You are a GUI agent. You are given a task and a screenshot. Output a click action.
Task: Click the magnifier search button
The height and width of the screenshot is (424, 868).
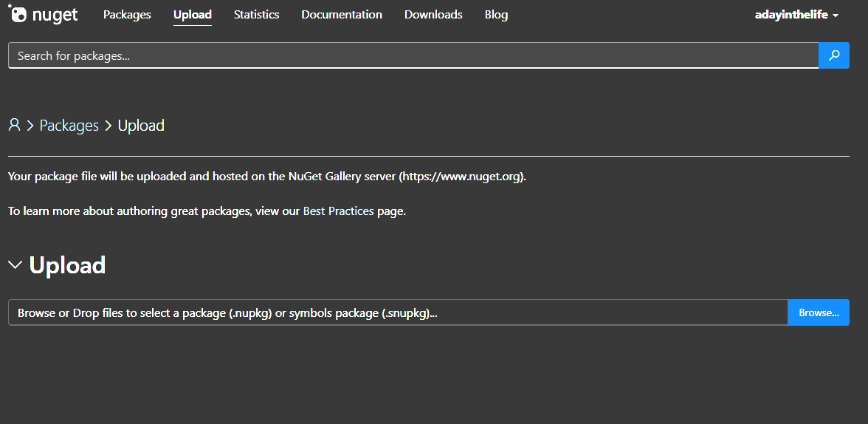(x=834, y=55)
